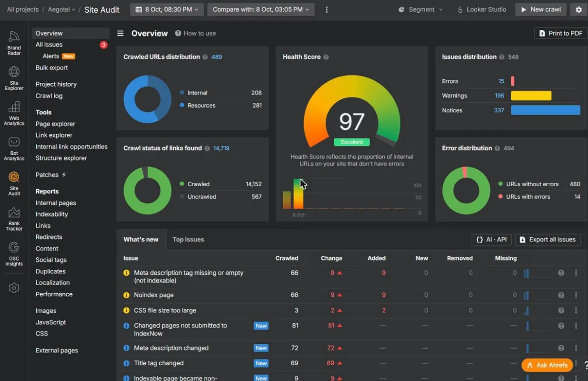
Task: Click help icon beside Crawl status of links found
Action: point(207,148)
